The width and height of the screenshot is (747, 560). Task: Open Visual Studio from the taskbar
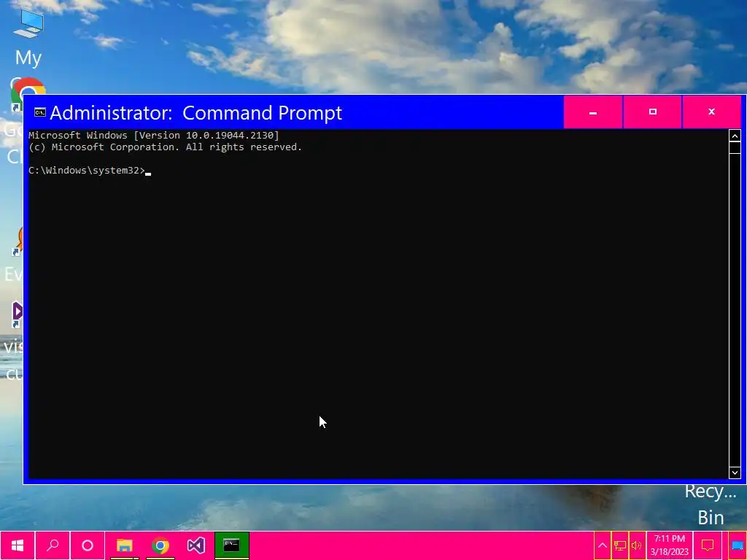pos(196,545)
